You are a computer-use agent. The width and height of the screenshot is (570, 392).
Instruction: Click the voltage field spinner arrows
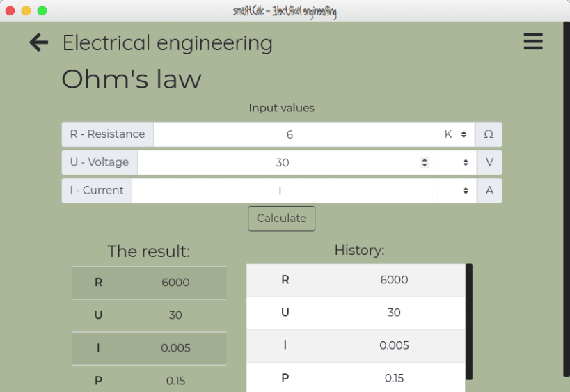point(425,162)
